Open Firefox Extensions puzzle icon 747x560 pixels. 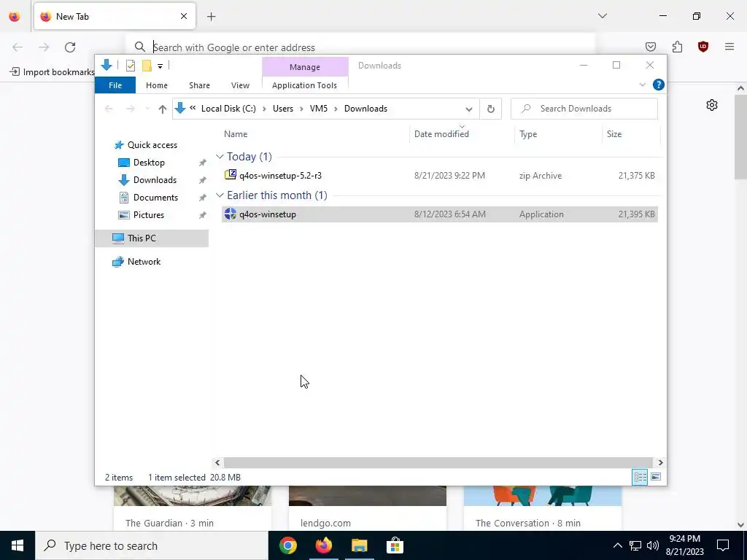(677, 47)
